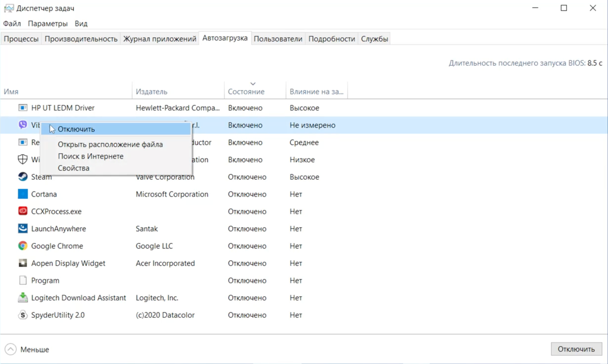Click publisher (c)2020 Datacolor
This screenshot has width=608, height=364.
[165, 315]
